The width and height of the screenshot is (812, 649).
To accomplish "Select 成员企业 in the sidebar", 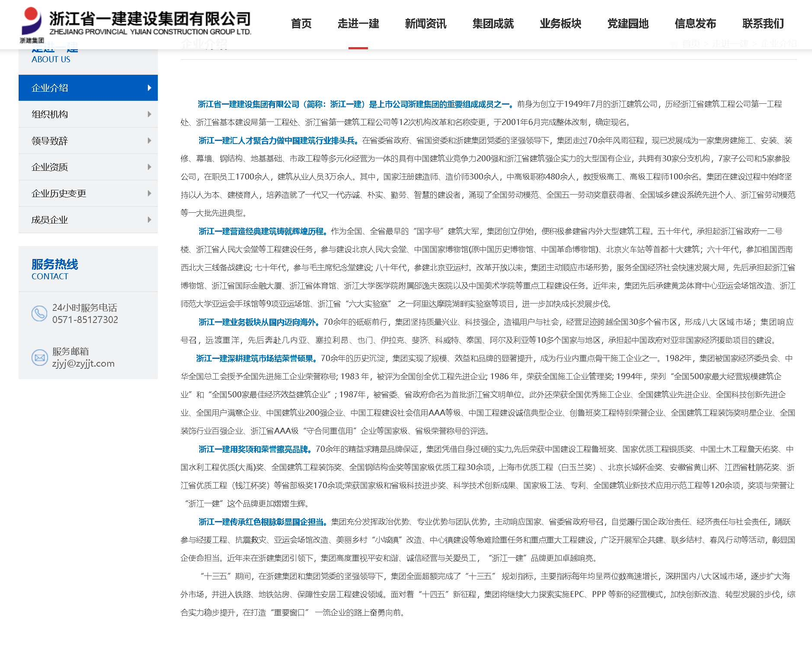I will pos(88,220).
